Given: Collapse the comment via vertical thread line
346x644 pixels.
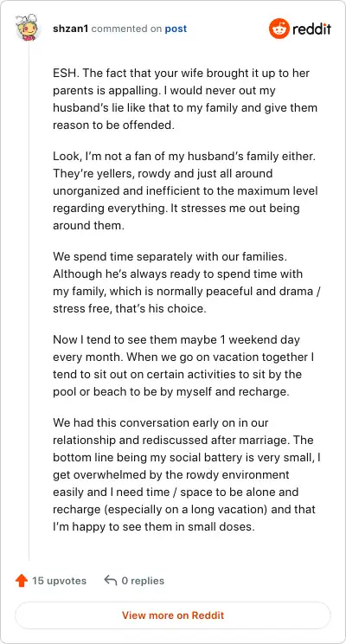Looking at the screenshot, I should pos(29,299).
